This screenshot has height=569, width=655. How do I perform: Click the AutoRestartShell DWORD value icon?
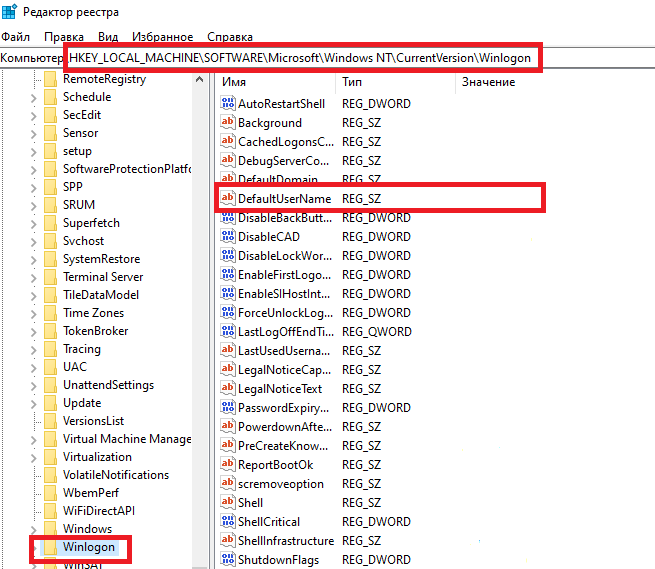[228, 103]
